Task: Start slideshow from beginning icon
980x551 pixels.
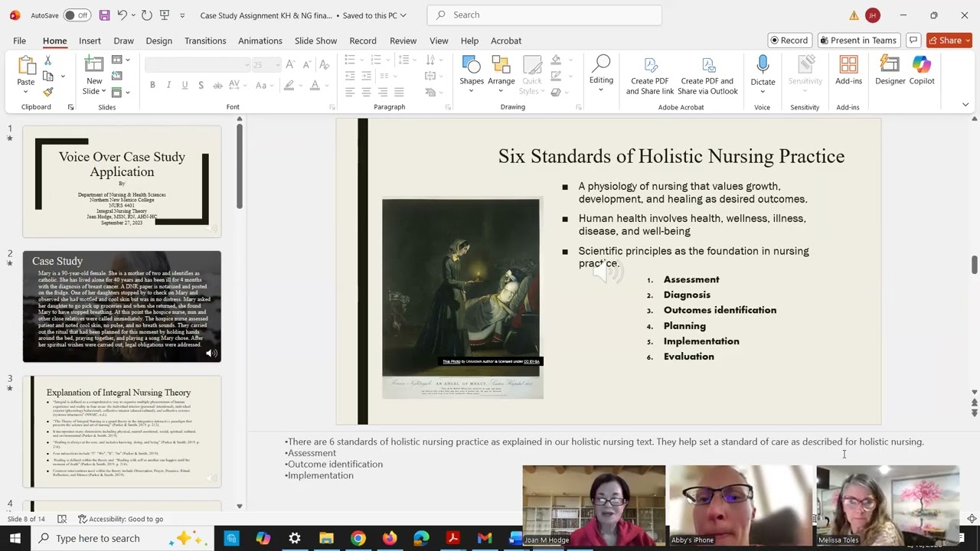Action: (164, 15)
